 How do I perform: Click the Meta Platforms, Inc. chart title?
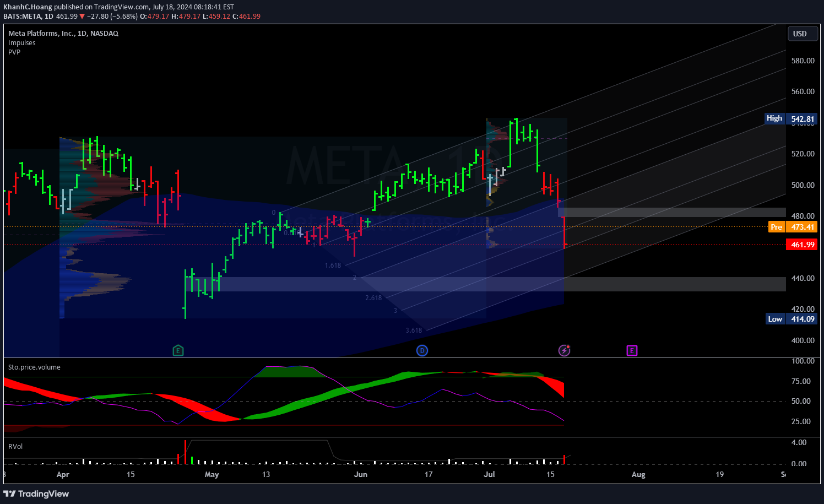[x=63, y=33]
